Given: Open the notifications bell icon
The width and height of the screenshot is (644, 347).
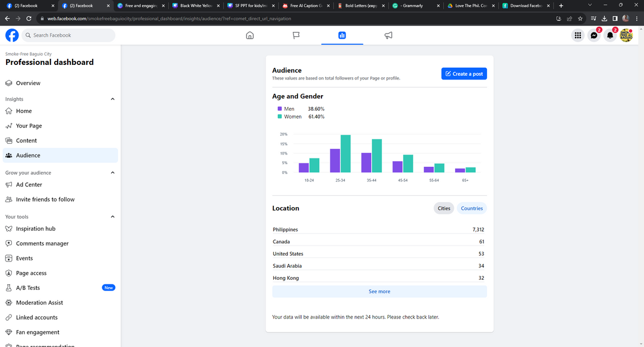Looking at the screenshot, I should point(610,36).
